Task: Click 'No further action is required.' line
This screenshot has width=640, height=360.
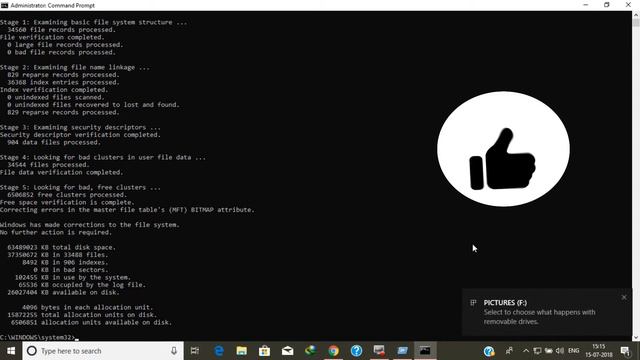Action: tap(56, 232)
